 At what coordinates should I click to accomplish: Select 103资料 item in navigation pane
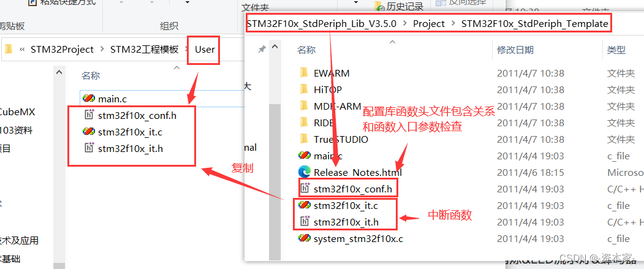coord(16,131)
